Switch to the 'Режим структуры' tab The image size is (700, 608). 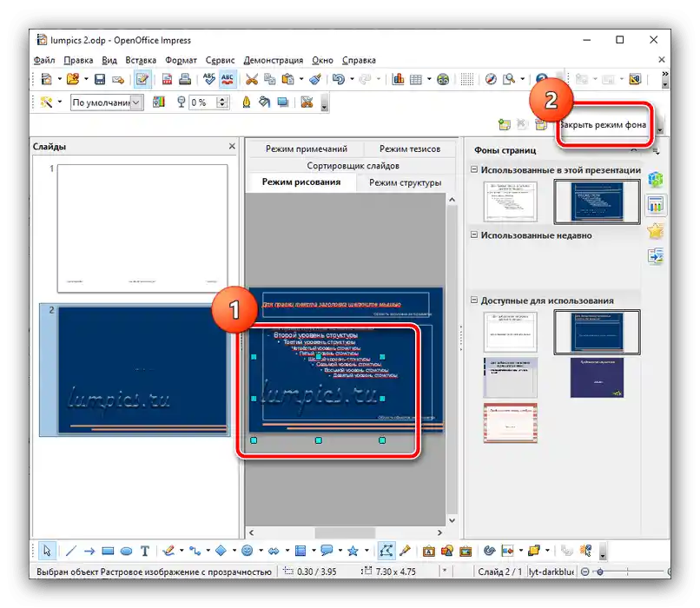click(x=405, y=182)
